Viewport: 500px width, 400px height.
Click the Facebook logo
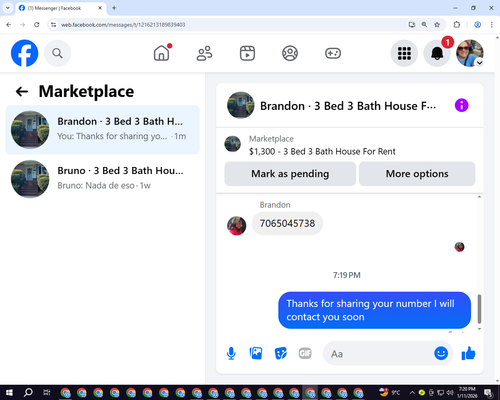[24, 53]
